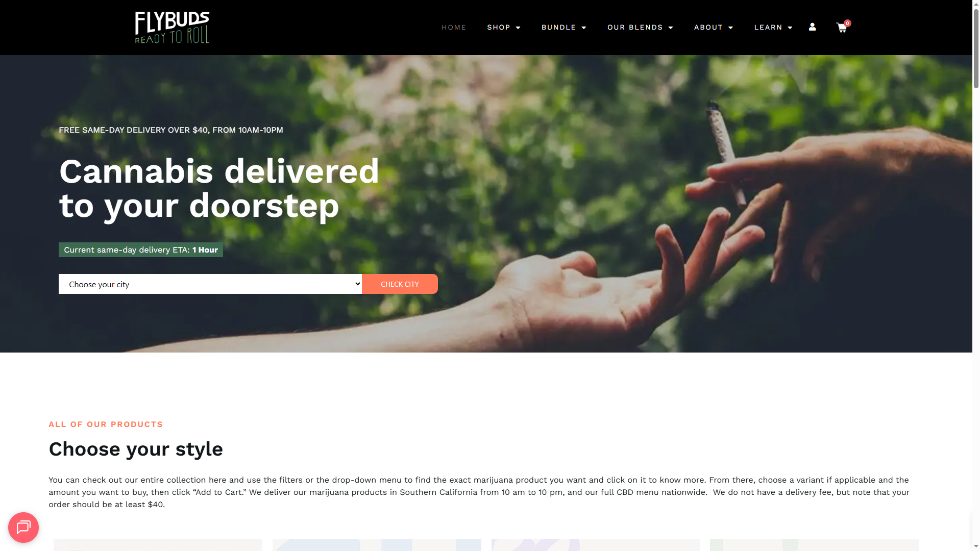Click the same-day delivery ETA banner

pos(141,249)
